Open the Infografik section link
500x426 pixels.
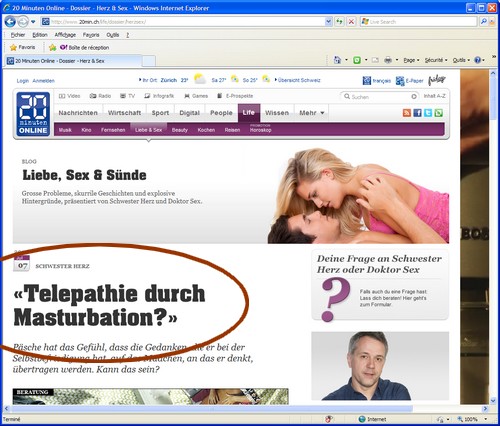pos(159,96)
